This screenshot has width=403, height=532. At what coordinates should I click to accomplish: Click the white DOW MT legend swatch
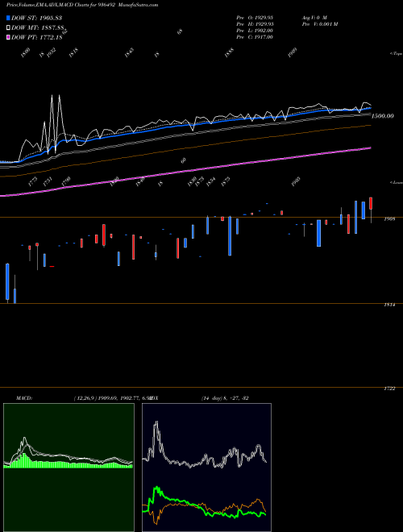pos(9,27)
